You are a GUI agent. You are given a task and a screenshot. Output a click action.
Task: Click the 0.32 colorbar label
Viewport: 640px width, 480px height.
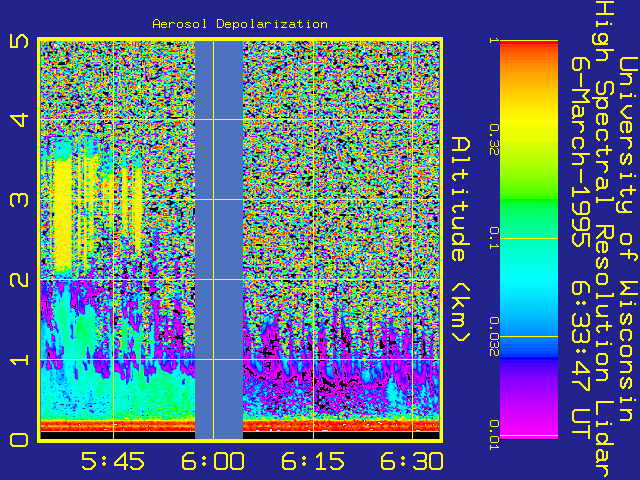tap(494, 140)
